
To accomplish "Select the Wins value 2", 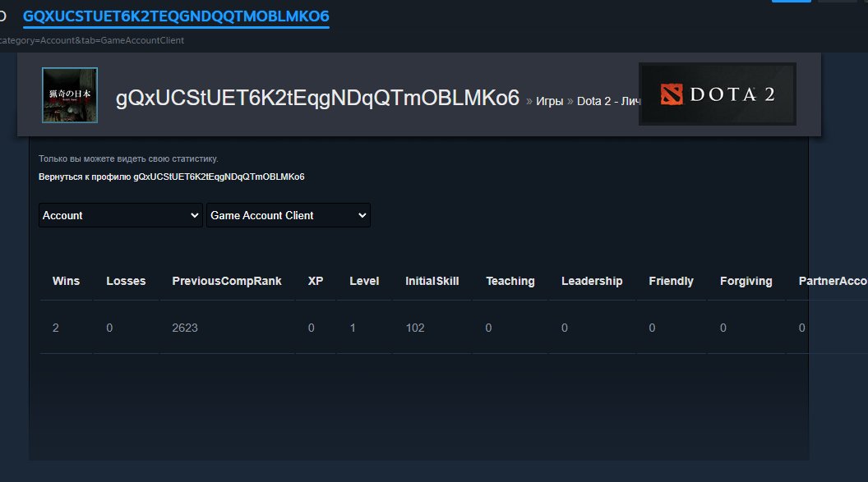I will coord(55,328).
